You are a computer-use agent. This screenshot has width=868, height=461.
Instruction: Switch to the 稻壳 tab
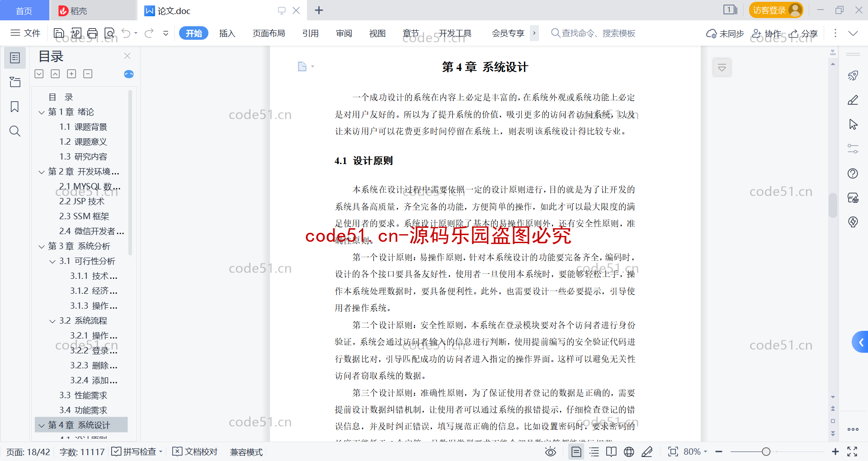pos(93,10)
